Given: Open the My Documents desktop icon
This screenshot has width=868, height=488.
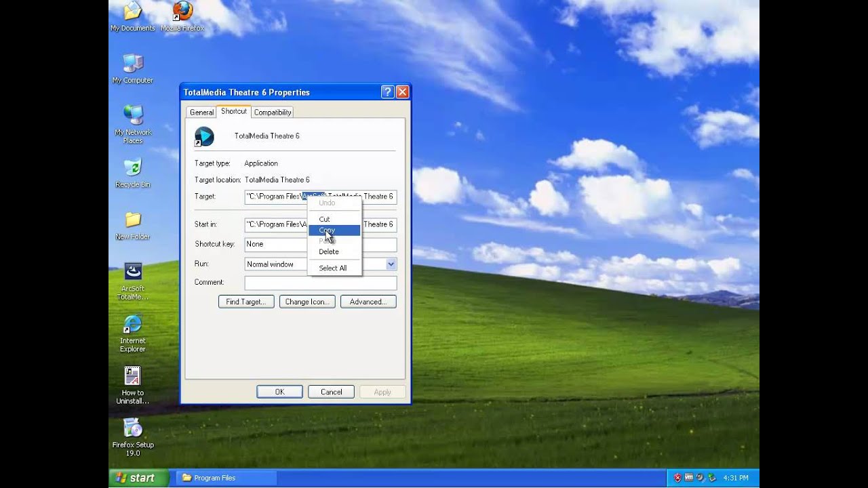Looking at the screenshot, I should 133,16.
